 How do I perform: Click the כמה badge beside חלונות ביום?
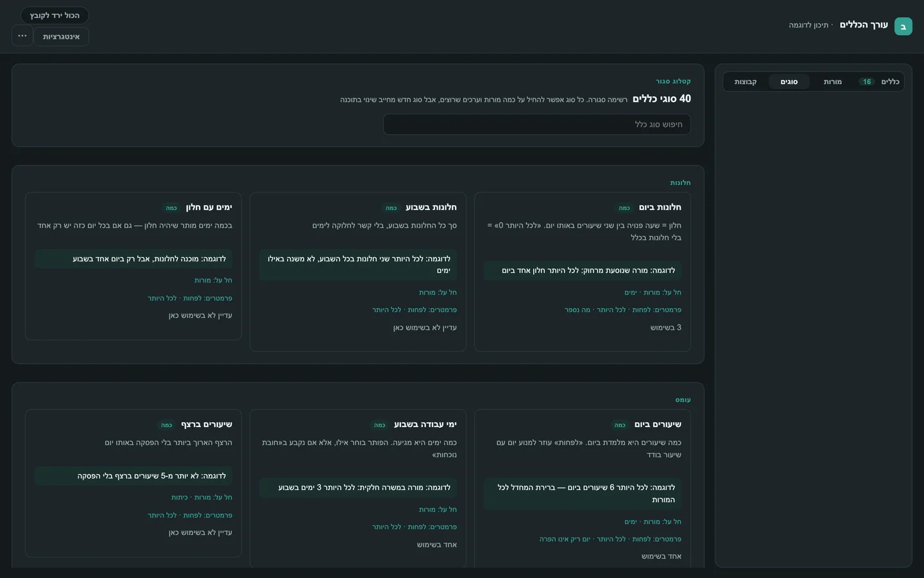point(624,208)
